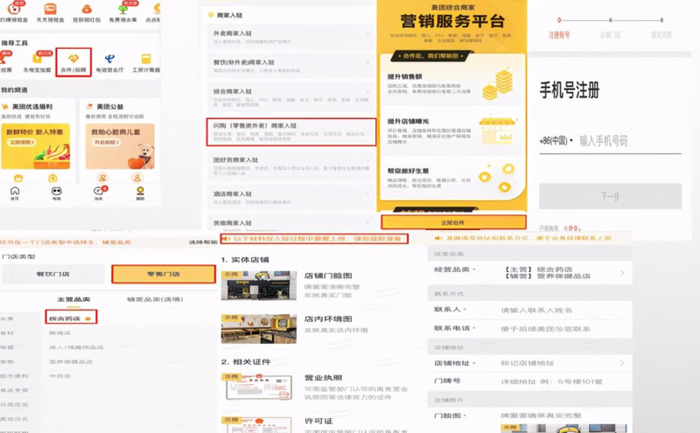Open the 我的 profile tab in bottom bar
This screenshot has height=433, width=700.
(x=140, y=191)
